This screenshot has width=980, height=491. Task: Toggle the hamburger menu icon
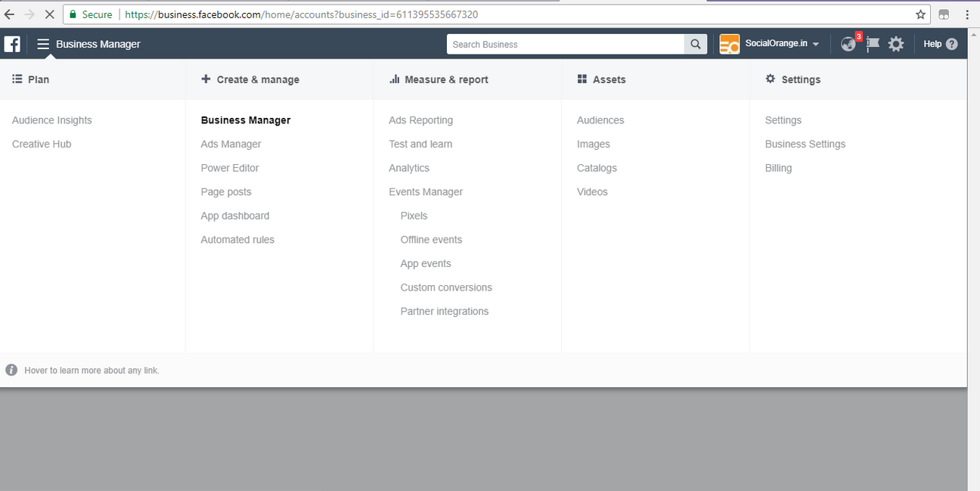(43, 44)
